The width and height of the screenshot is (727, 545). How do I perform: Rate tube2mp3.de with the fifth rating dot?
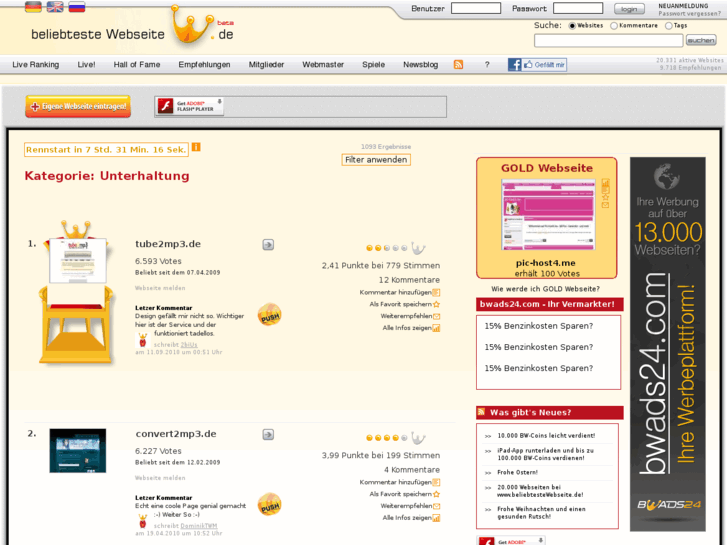pyautogui.click(x=404, y=248)
